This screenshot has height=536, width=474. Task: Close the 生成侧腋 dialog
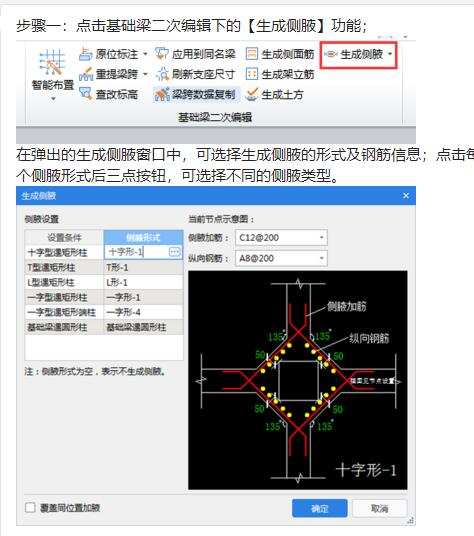point(406,196)
